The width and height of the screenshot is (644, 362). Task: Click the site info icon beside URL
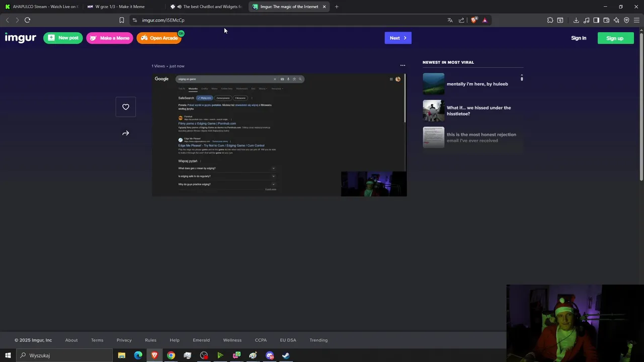[x=134, y=20]
